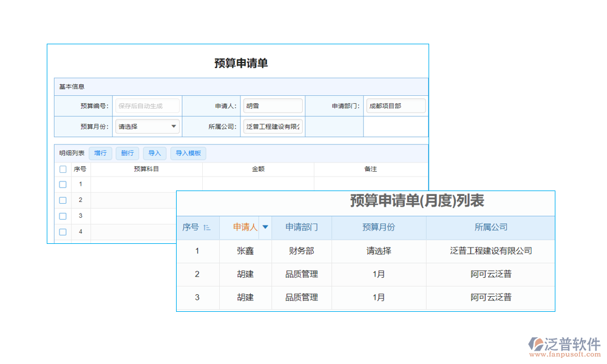Click the sort icon beside 序号 column header
This screenshot has height=364, width=607.
tap(206, 227)
